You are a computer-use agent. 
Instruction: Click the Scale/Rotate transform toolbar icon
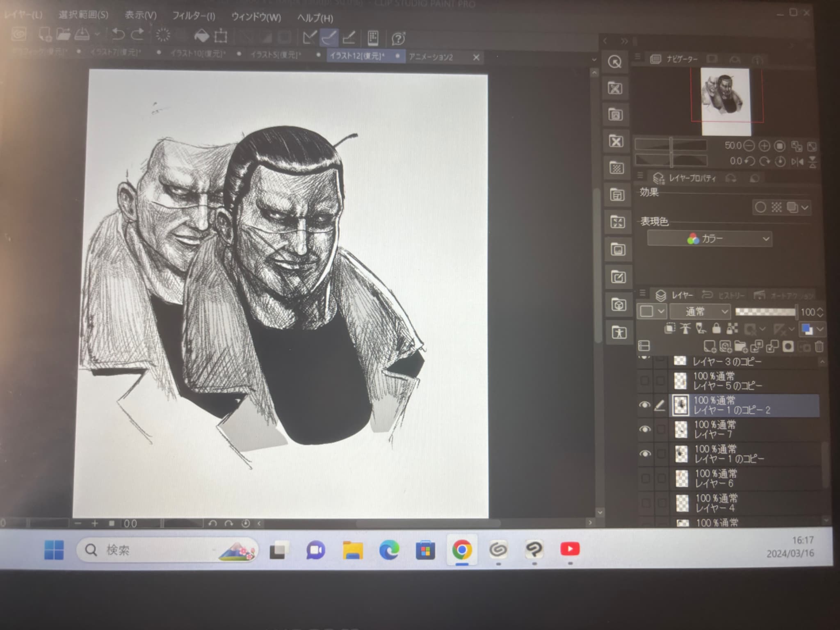coord(221,37)
